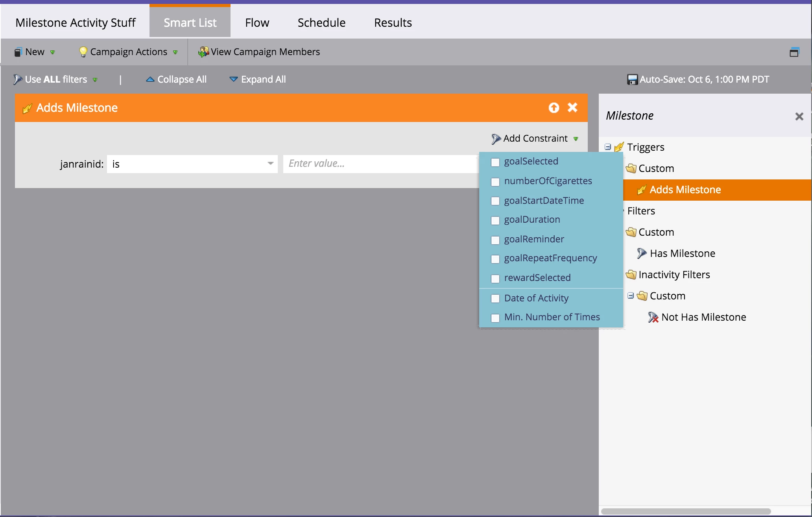Collapse the Triggers tree node

pos(608,147)
